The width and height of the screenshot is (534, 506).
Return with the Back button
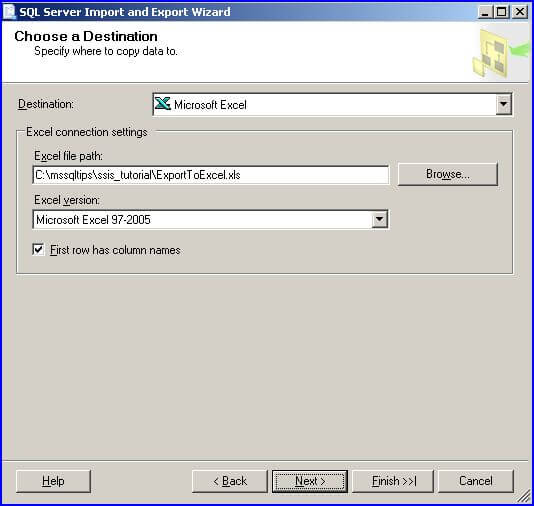pyautogui.click(x=230, y=481)
